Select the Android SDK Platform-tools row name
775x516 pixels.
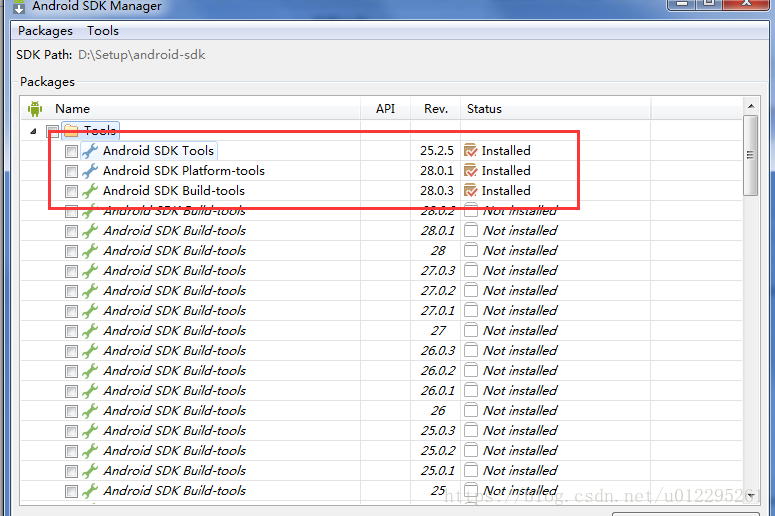[x=184, y=171]
